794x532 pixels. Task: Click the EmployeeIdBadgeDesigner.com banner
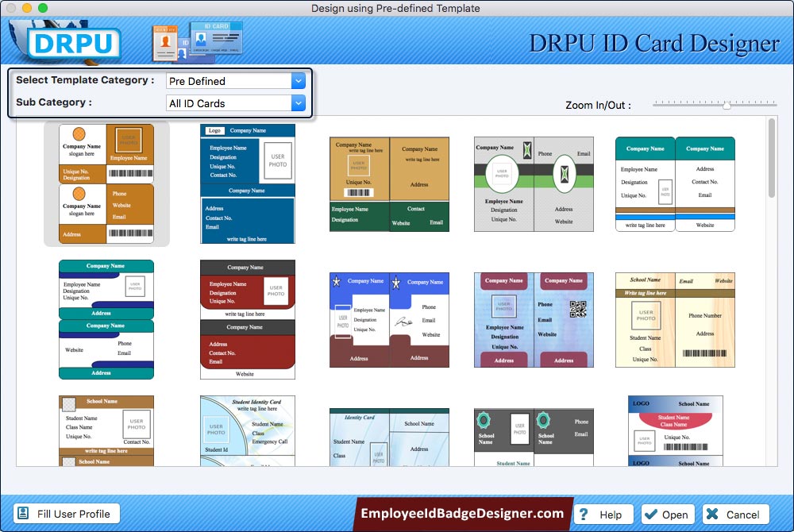462,514
